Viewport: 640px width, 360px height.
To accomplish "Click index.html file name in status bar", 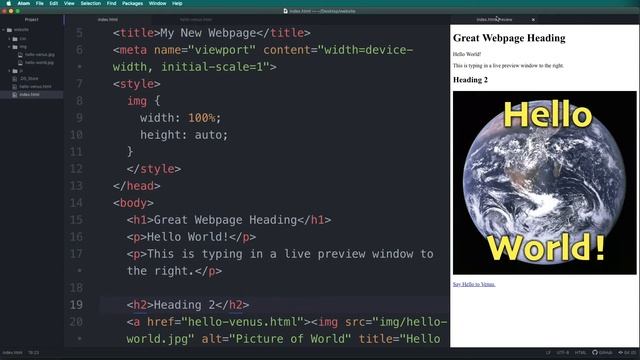I will click(12, 353).
